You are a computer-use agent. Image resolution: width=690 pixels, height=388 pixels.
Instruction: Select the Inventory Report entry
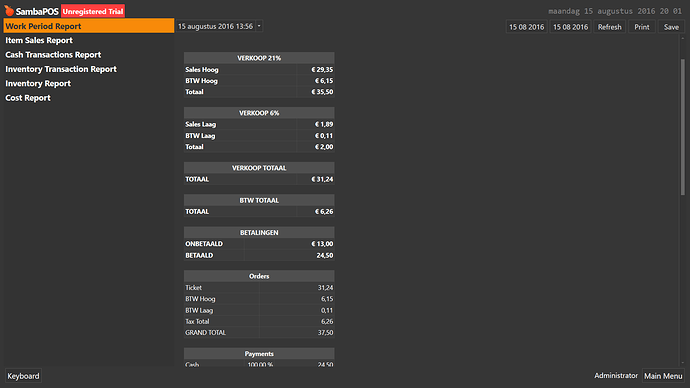pos(38,84)
